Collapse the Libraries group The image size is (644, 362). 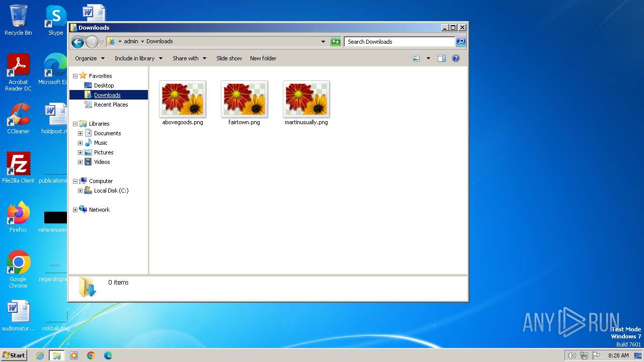point(75,124)
